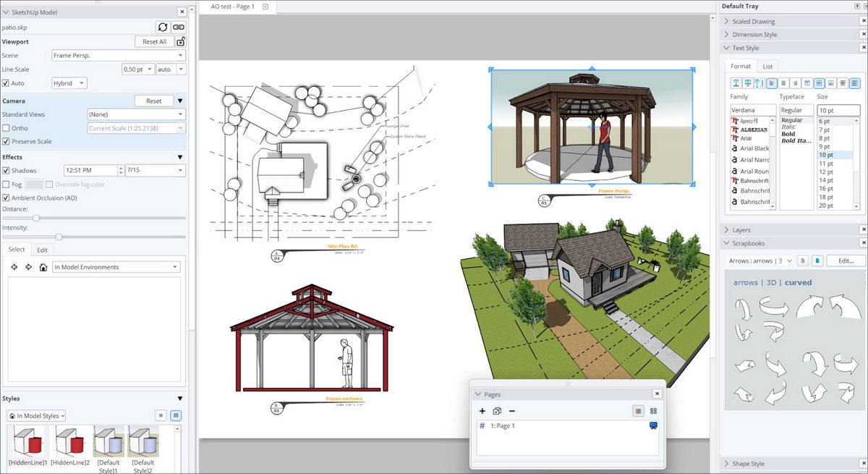Click the Reset All viewport button
Screen dimensions: 868x474
click(x=154, y=41)
